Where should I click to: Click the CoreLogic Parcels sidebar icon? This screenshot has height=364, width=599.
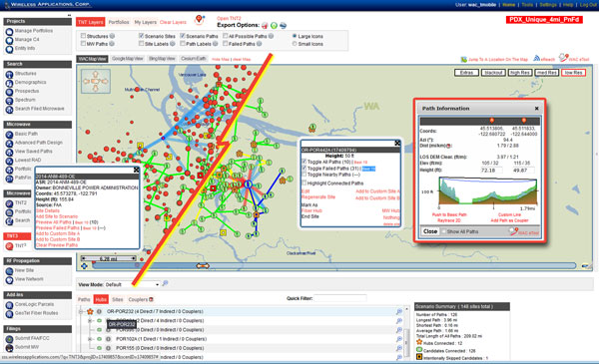pos(9,305)
